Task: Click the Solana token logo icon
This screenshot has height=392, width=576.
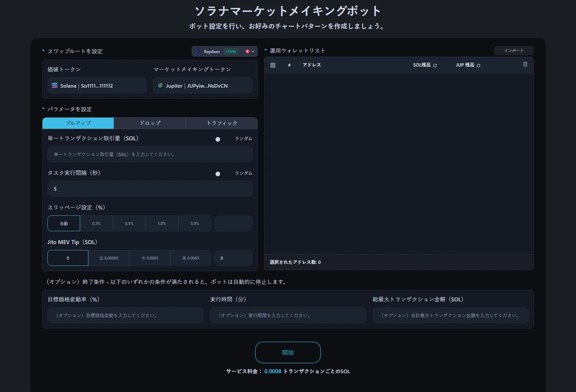Action: coord(54,86)
